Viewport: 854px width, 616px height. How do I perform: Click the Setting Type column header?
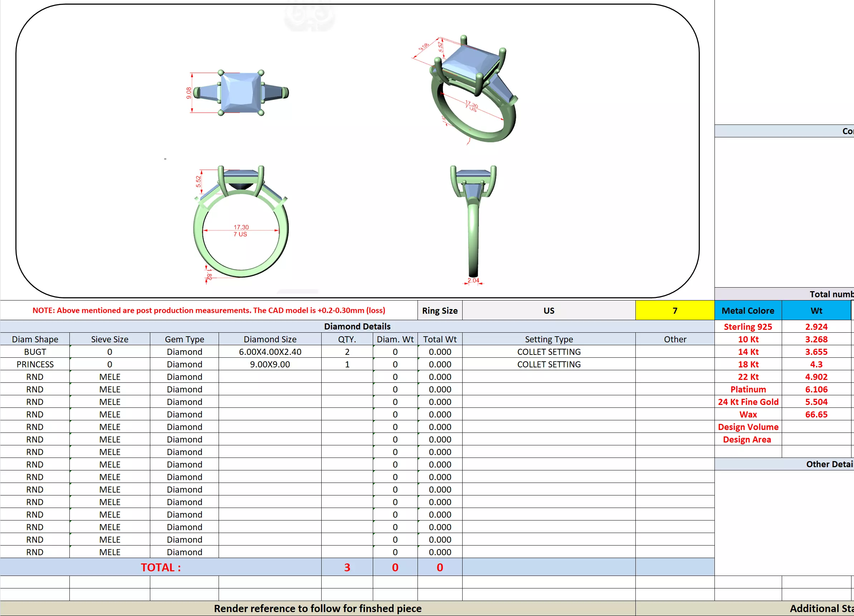[548, 339]
